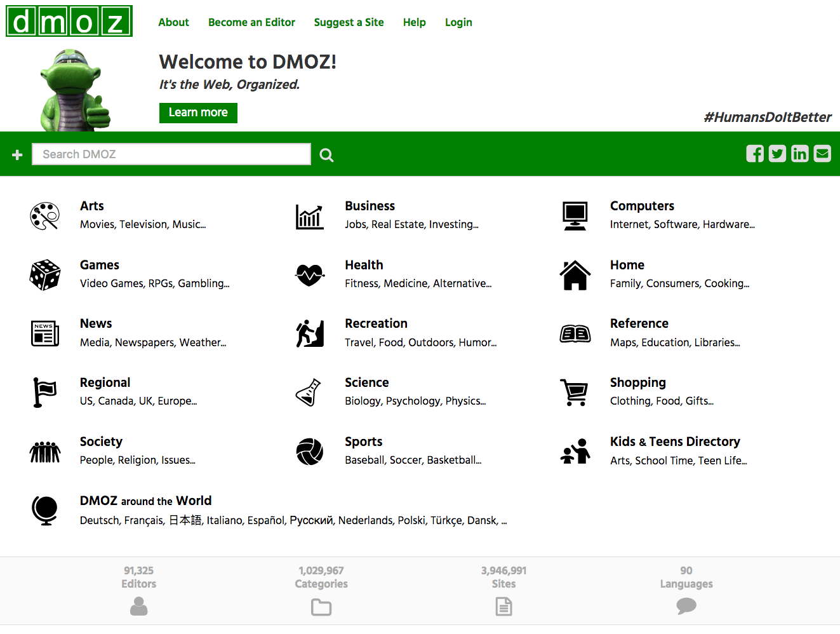Open Outdoors subcategory under Recreation

431,342
